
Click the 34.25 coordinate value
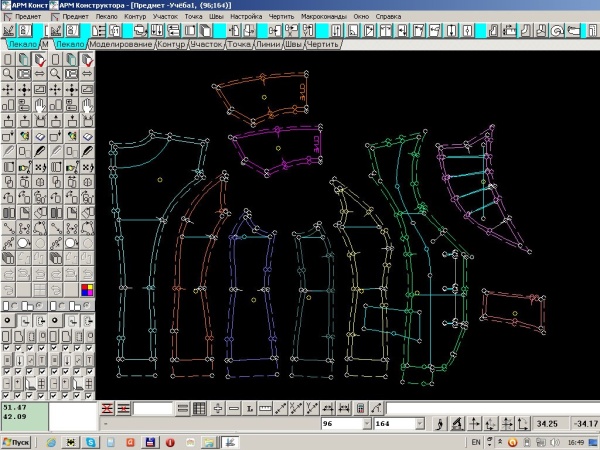547,424
